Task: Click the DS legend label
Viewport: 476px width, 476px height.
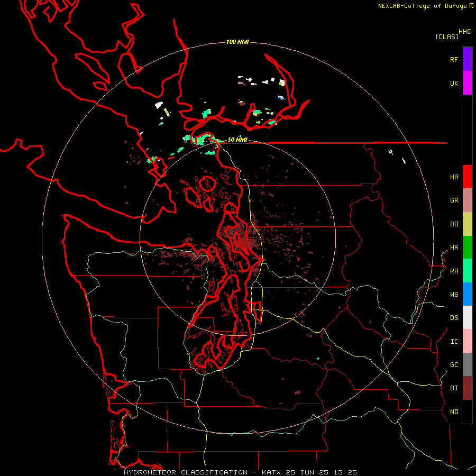Action: 454,317
